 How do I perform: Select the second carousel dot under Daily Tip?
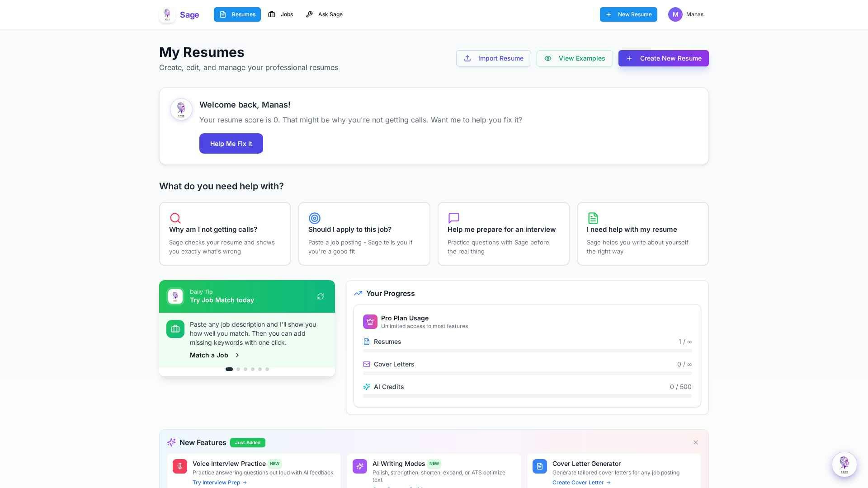238,369
